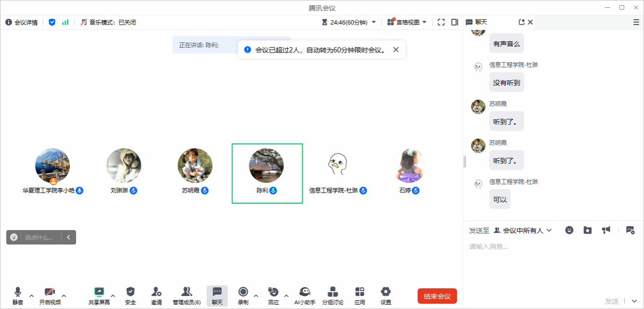Open Breakout Rooms (分组讨论)
Image resolution: width=644 pixels, height=309 pixels.
coord(333,292)
